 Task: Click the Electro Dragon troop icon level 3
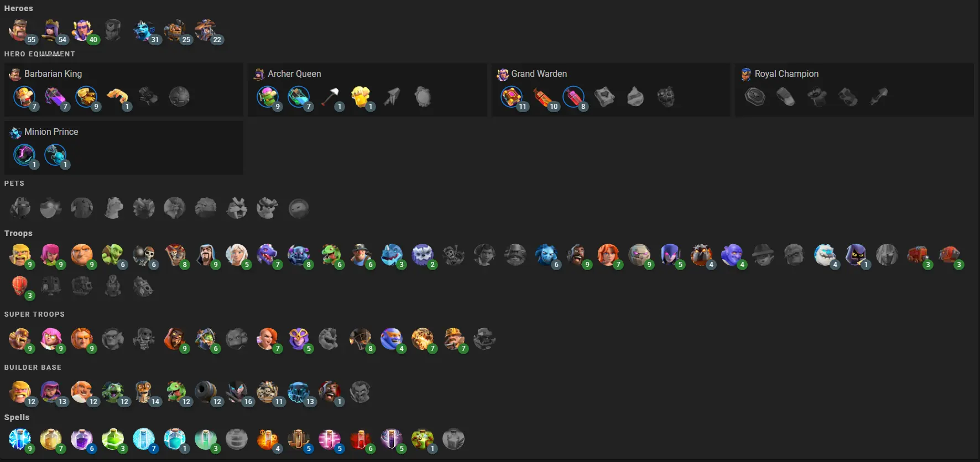392,255
